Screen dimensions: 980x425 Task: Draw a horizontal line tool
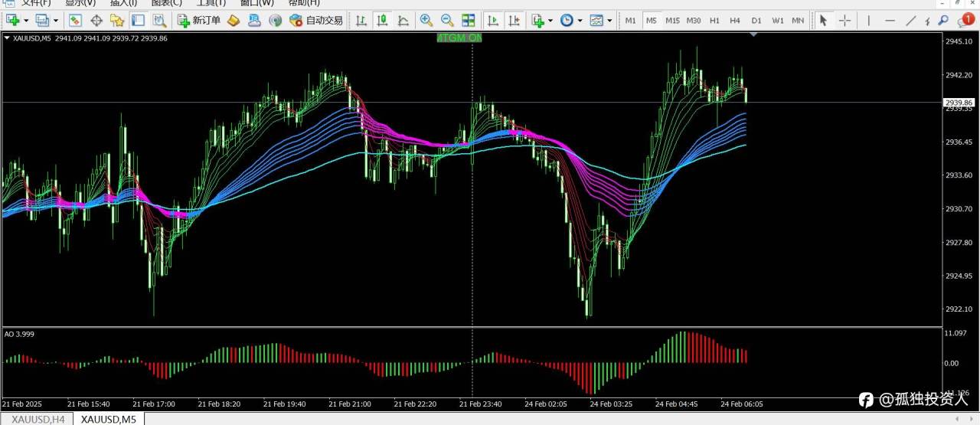tap(890, 21)
